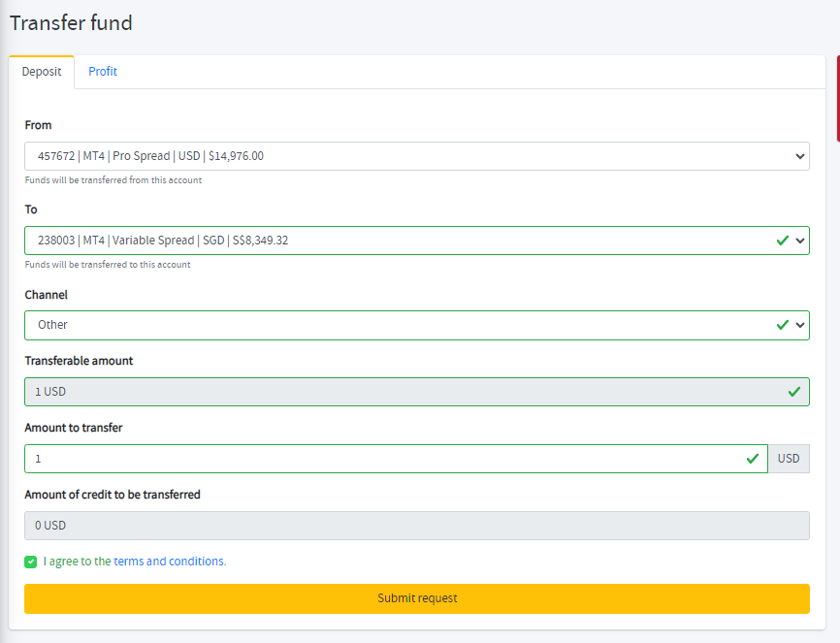This screenshot has width=840, height=643.
Task: Click the green checkmark in the Channel field
Action: [782, 325]
